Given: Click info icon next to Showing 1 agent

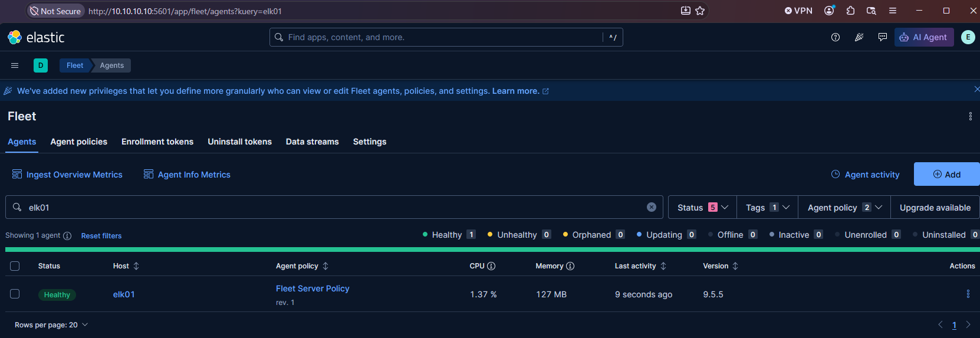Looking at the screenshot, I should [x=67, y=236].
